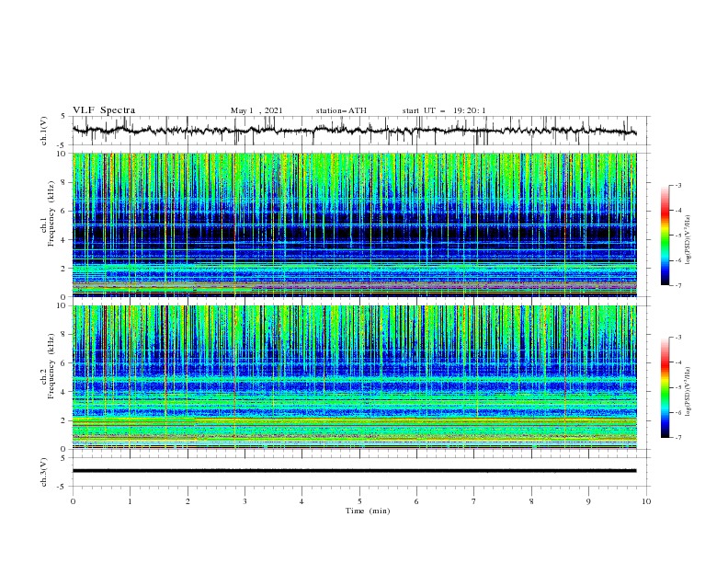
Task: Click the 'start UT = 19:20:1' label
Action: (x=444, y=110)
